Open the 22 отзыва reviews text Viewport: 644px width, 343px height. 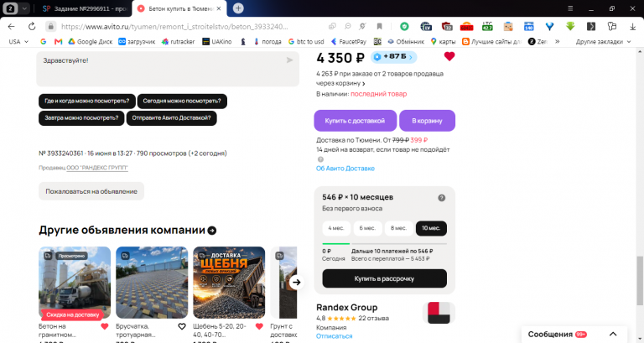(x=374, y=318)
